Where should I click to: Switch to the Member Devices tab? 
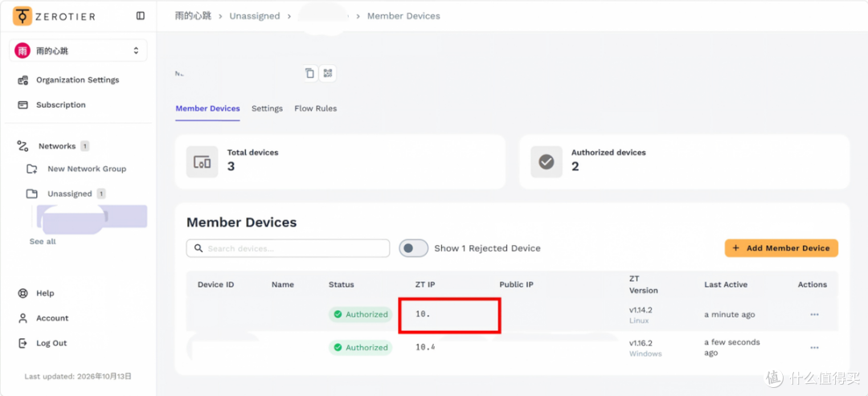point(207,108)
